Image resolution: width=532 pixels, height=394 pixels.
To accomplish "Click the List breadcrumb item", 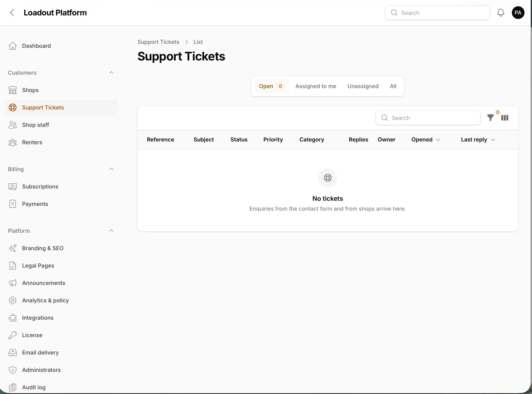I will click(198, 42).
